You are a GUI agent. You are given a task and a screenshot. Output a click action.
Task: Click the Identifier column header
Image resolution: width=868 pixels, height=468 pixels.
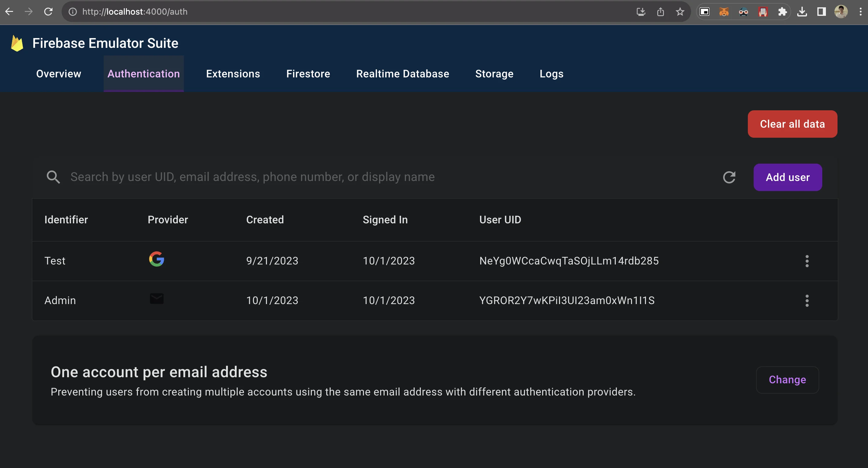tap(66, 220)
